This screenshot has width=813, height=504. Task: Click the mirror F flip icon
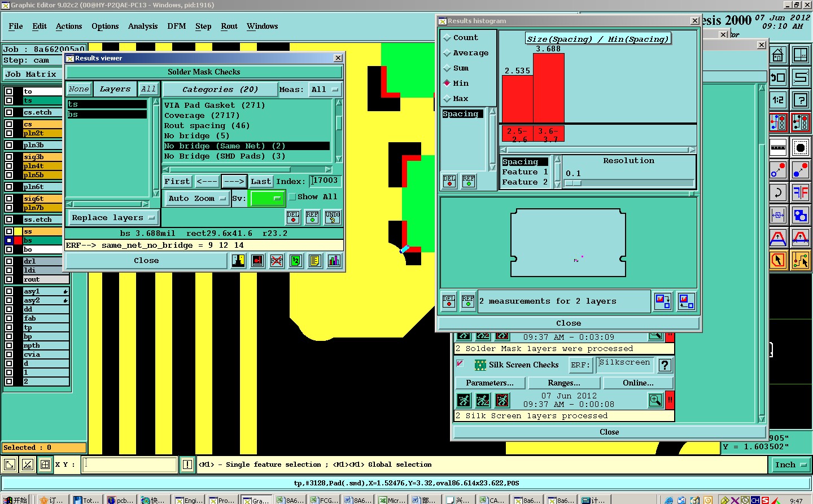tap(801, 192)
